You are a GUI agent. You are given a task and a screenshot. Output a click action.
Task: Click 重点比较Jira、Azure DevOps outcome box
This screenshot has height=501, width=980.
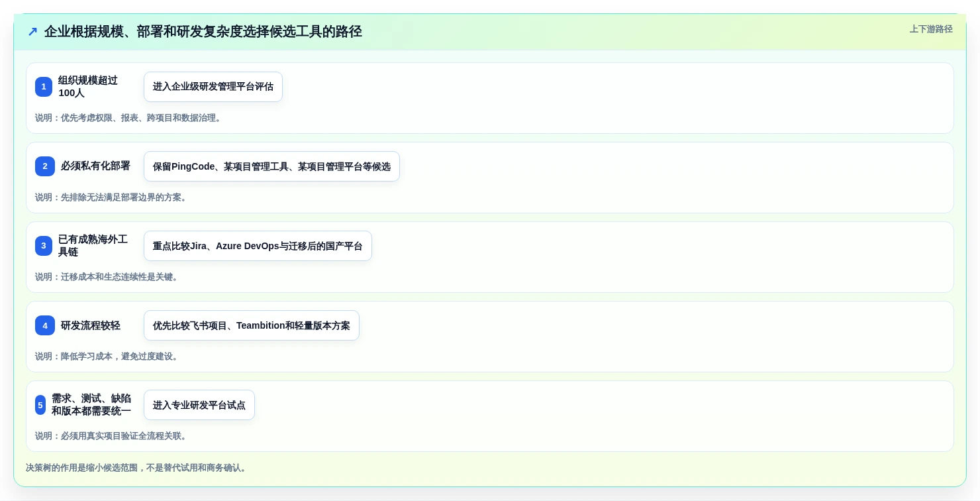tap(258, 246)
